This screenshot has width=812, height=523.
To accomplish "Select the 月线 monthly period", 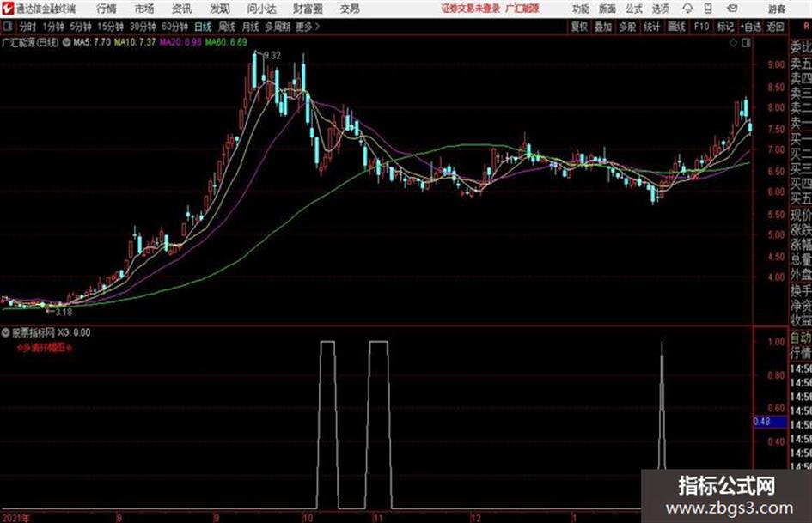I will tap(251, 27).
